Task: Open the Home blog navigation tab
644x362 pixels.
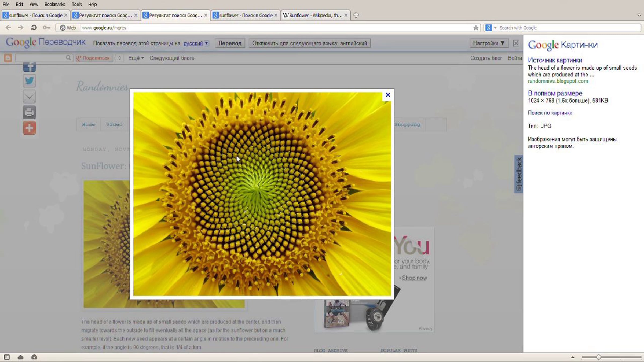Action: click(88, 124)
